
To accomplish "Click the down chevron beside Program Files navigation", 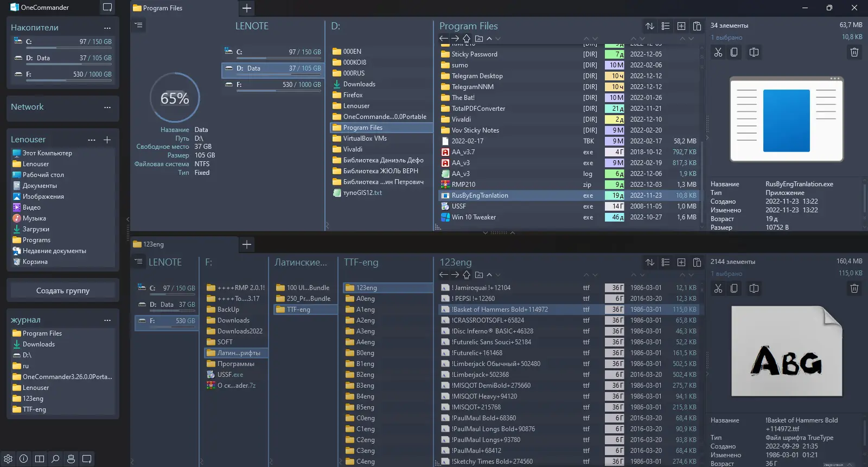I will coord(498,39).
